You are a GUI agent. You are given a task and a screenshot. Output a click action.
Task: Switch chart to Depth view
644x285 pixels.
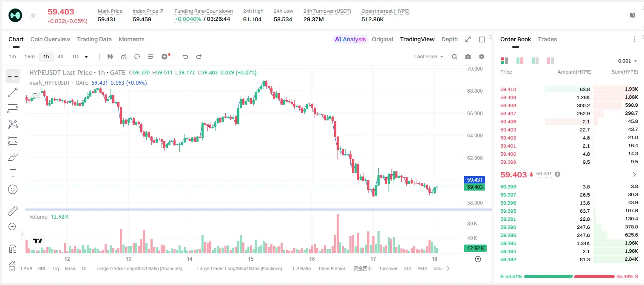point(449,39)
